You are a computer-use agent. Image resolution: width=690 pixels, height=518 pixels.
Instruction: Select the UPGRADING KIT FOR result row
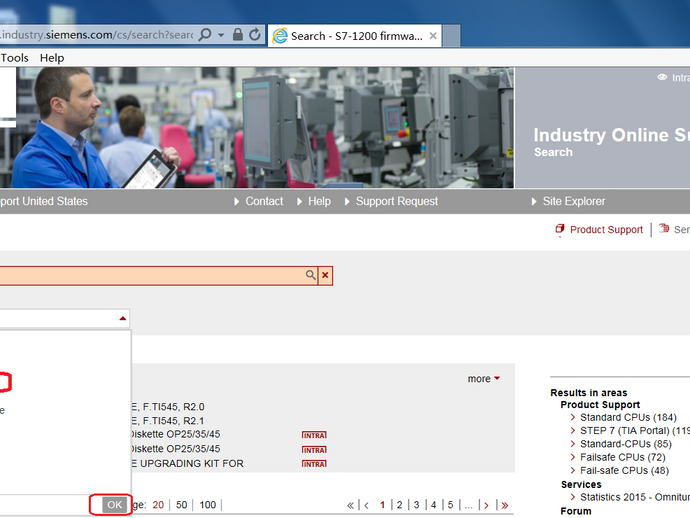(x=187, y=463)
